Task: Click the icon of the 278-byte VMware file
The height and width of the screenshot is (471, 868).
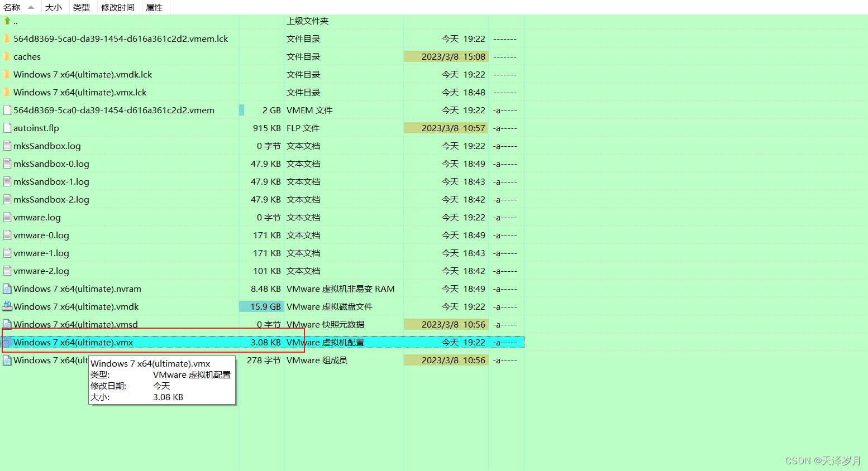Action: click(7, 360)
